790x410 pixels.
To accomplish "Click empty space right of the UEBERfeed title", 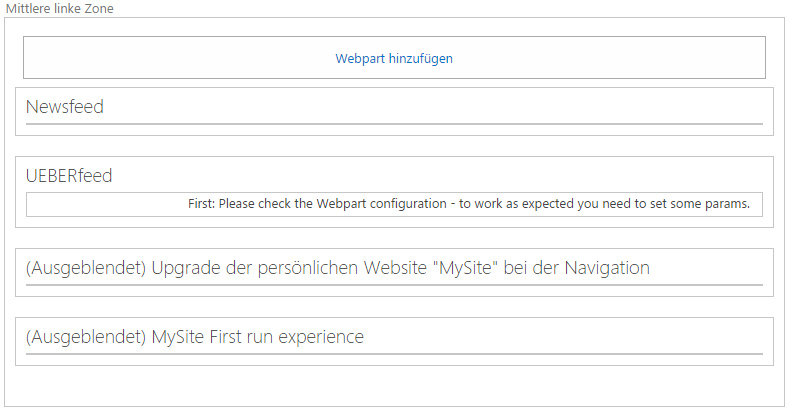I will pos(430,176).
